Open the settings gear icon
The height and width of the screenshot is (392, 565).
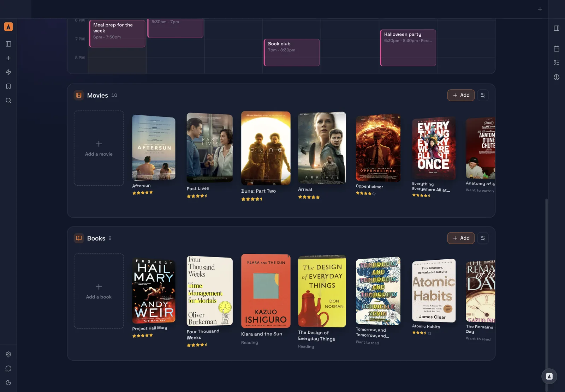[8, 354]
